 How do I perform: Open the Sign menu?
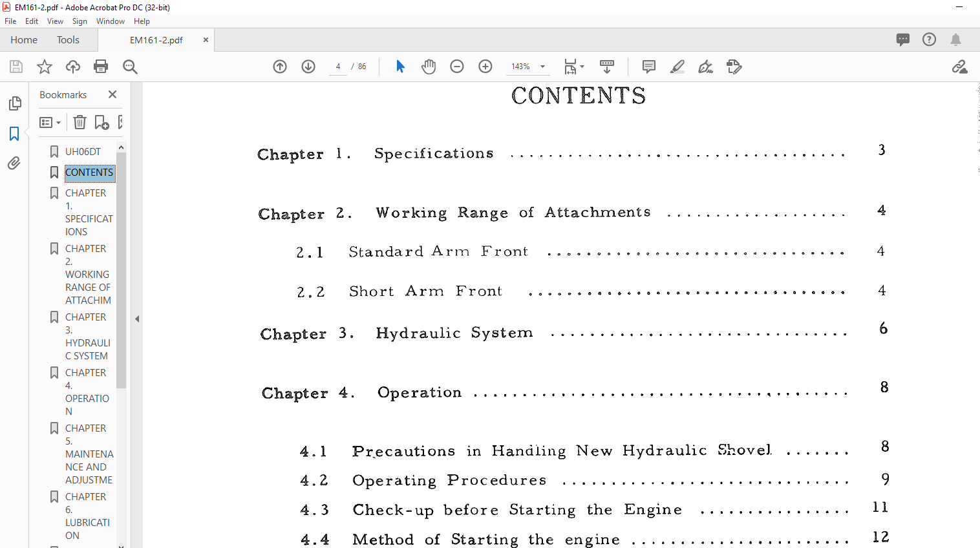[x=80, y=21]
